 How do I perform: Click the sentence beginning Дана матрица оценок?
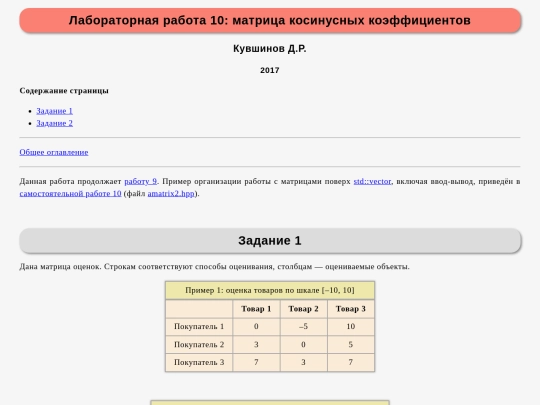214,267
